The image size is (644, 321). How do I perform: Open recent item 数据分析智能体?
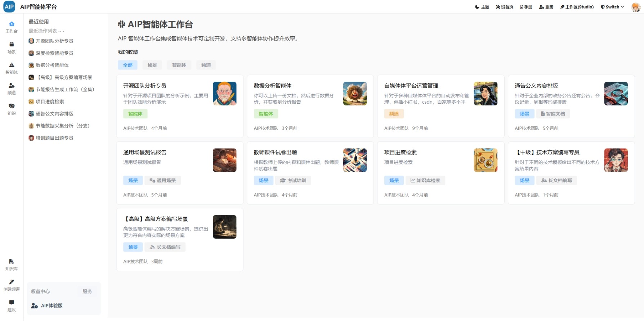pos(49,65)
